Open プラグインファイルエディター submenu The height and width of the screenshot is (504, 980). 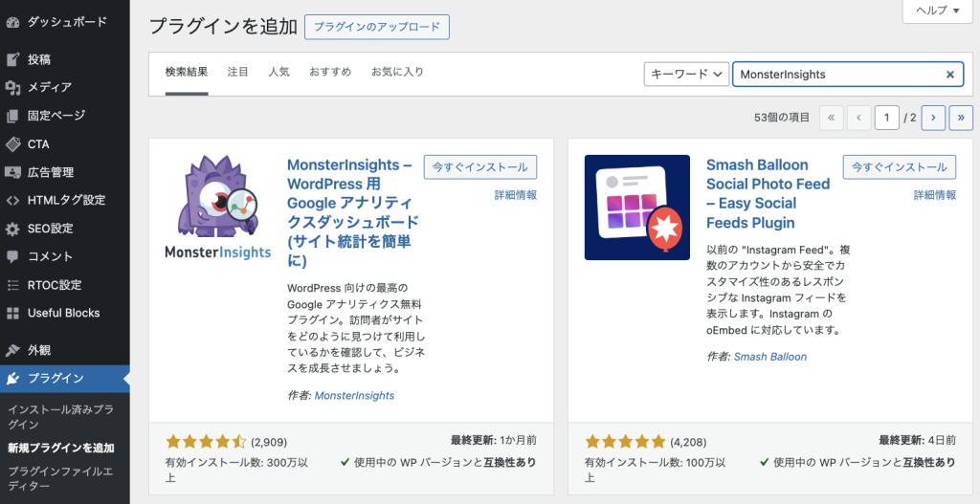(x=60, y=478)
